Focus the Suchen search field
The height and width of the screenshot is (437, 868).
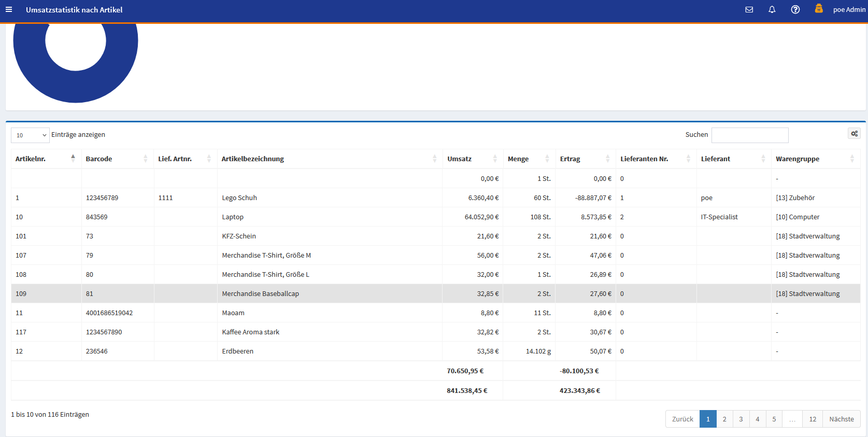point(749,135)
